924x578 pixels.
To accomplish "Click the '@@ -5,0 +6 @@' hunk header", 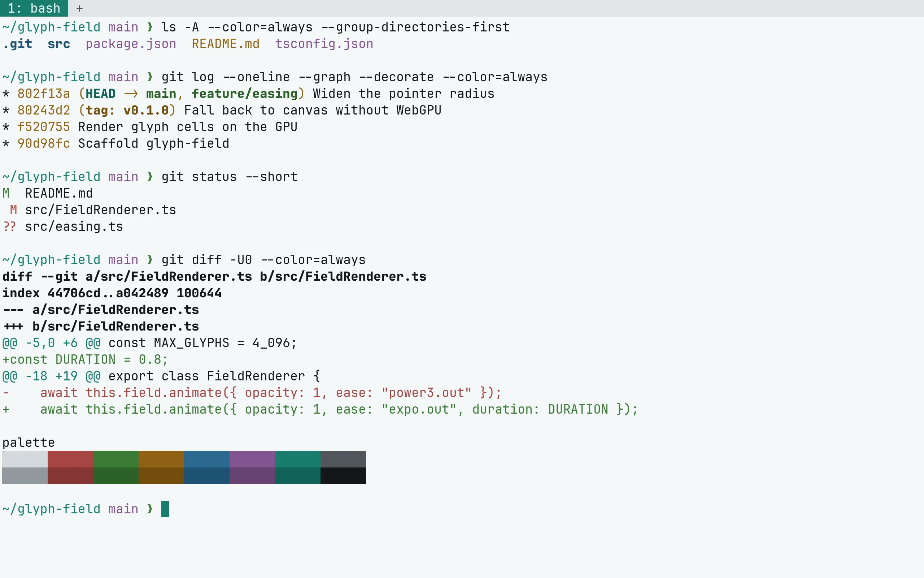I will [51, 343].
